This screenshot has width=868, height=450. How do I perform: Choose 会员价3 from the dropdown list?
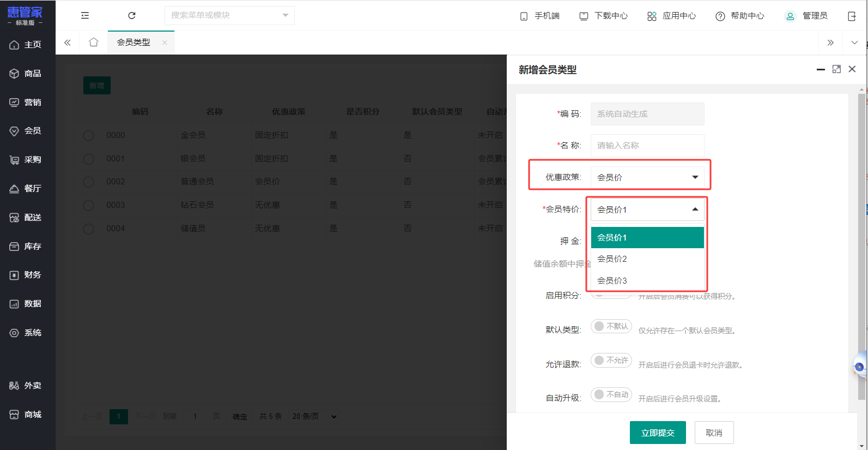tap(647, 280)
